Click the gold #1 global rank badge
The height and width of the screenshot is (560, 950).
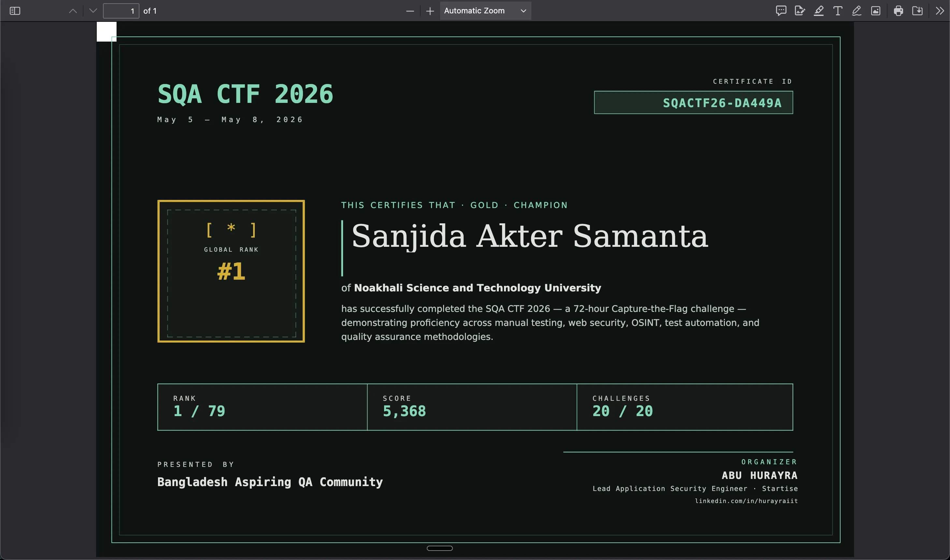pyautogui.click(x=231, y=271)
